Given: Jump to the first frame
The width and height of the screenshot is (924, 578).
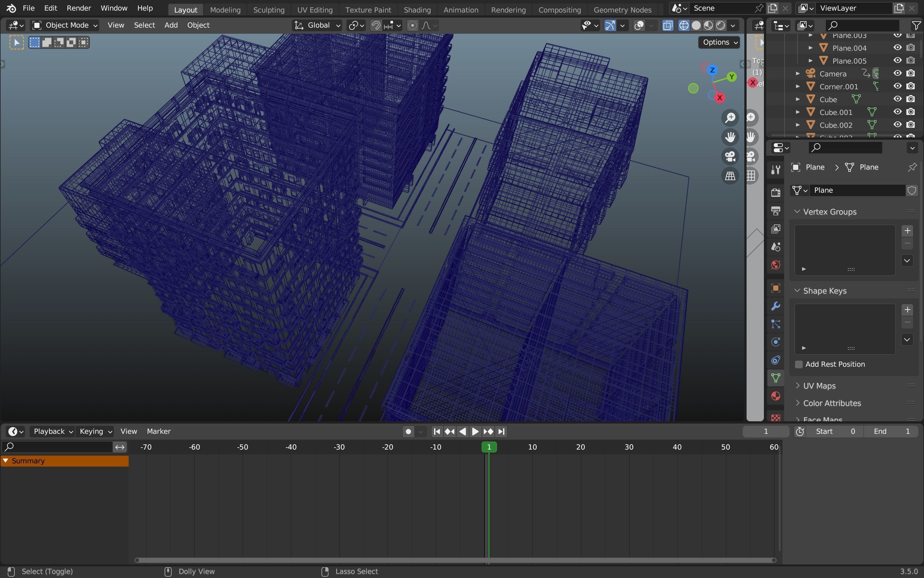Looking at the screenshot, I should (x=437, y=432).
